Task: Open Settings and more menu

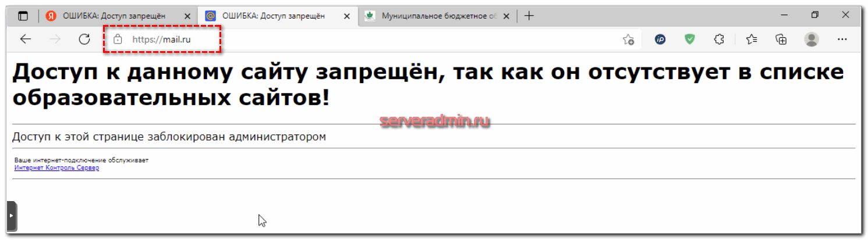Action: click(x=842, y=40)
